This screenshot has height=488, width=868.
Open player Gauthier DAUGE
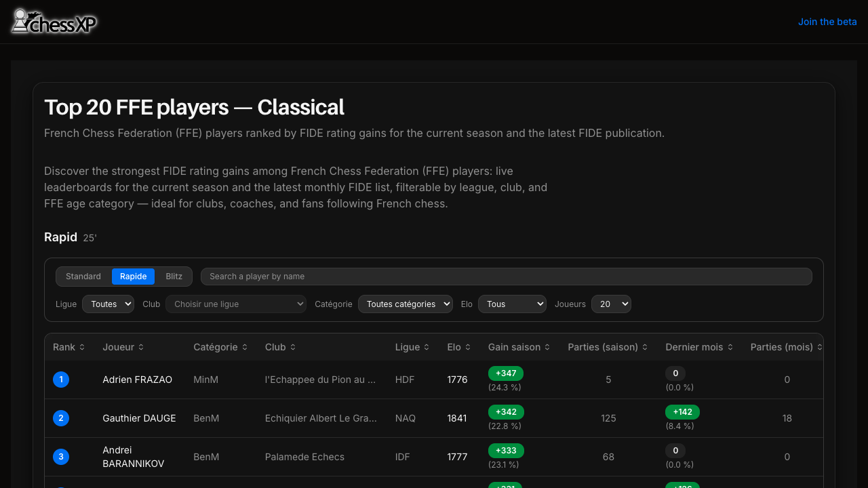point(139,418)
